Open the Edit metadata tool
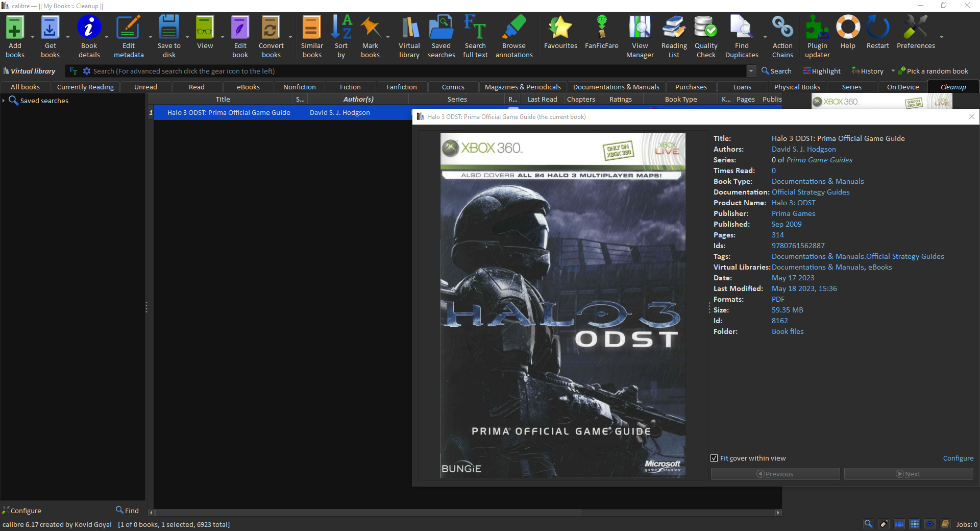980x531 pixels. point(128,28)
